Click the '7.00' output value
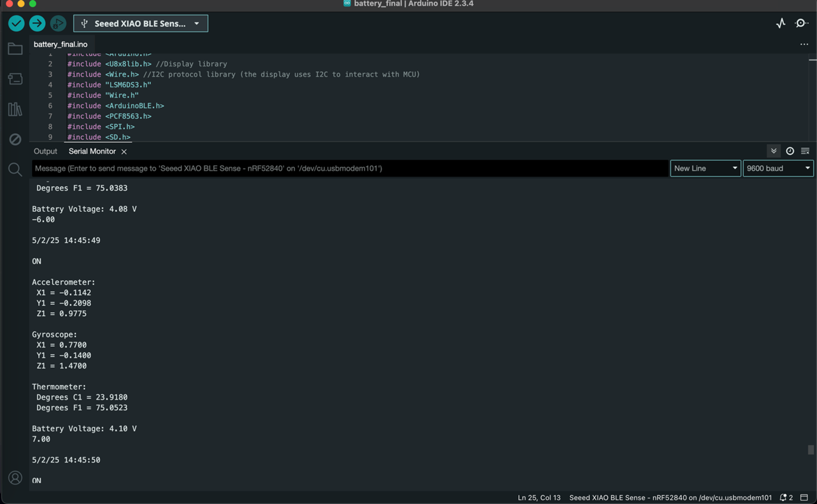 pos(41,439)
